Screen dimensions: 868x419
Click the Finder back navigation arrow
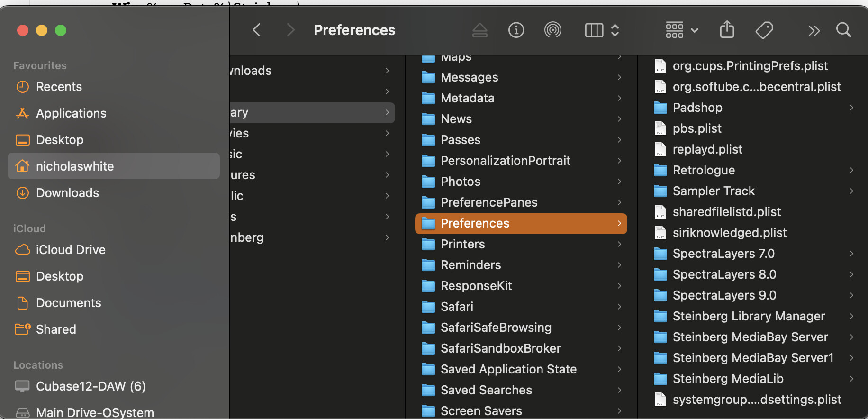point(257,30)
